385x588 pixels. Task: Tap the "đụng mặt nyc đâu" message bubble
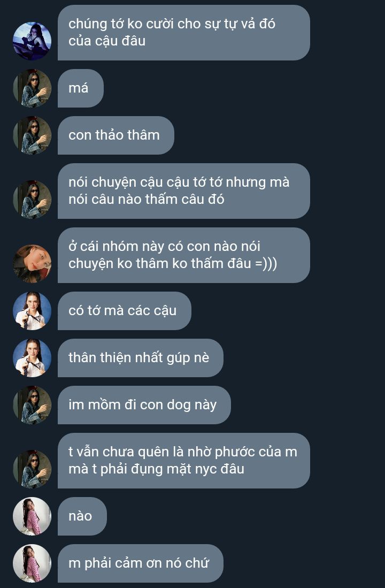184,461
